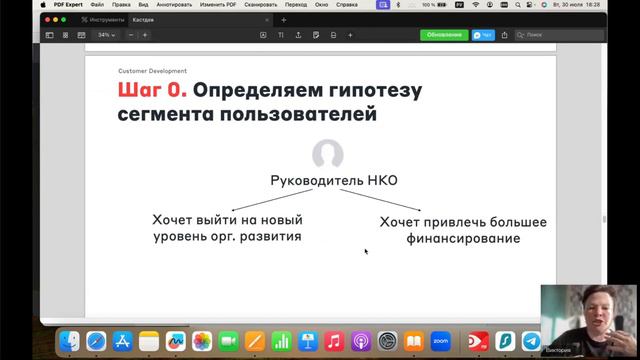Open the Изменить PDF menu
Image resolution: width=640 pixels, height=360 pixels.
[218, 4]
